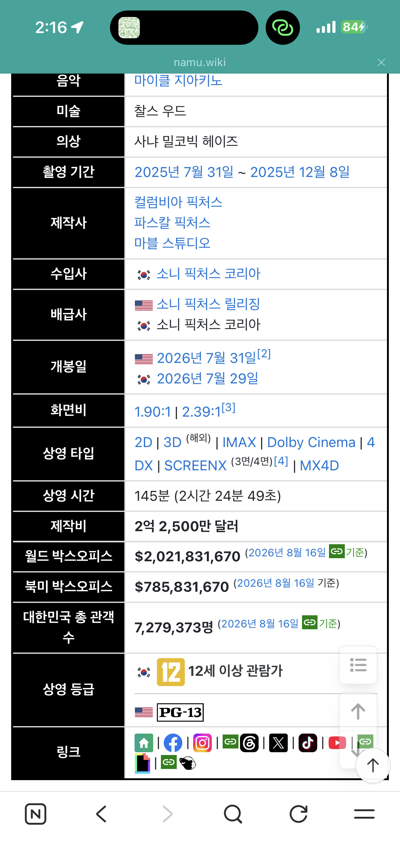Click green link icon next to Threads icon
This screenshot has height=868, width=400.
(231, 741)
